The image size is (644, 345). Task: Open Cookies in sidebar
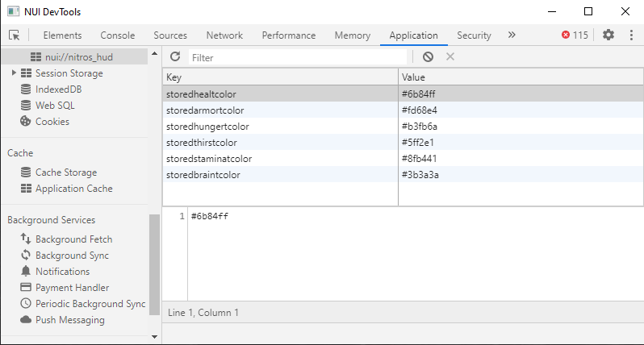(x=52, y=122)
